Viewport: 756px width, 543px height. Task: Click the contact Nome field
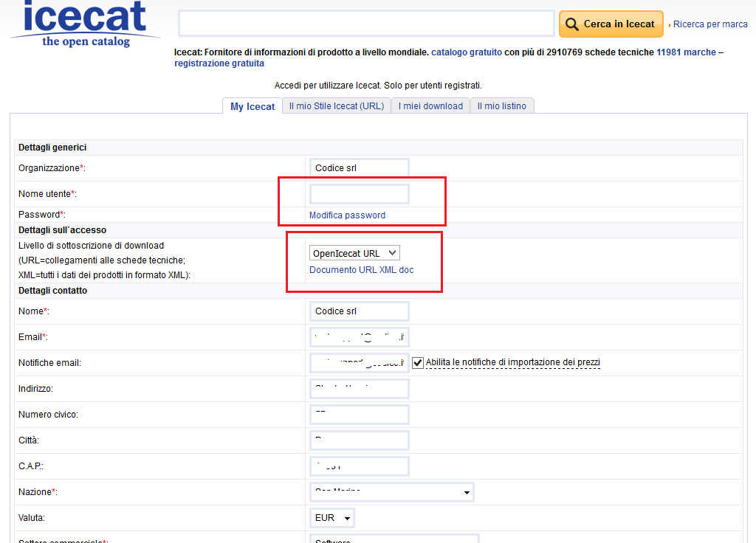(x=360, y=311)
